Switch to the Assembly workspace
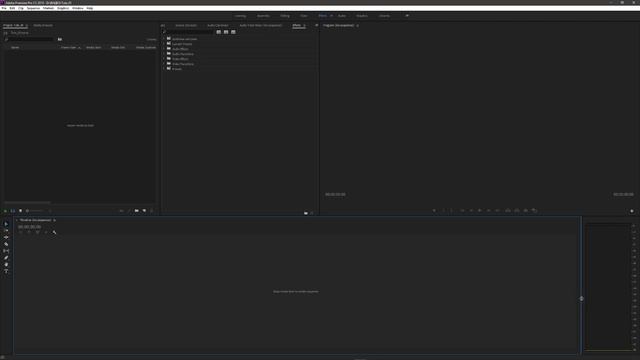 point(263,16)
